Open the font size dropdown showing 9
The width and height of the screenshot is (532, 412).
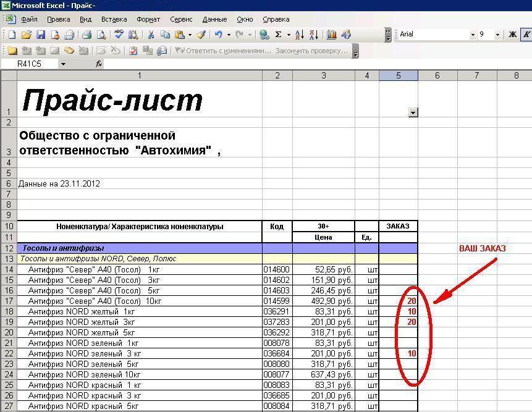pyautogui.click(x=497, y=35)
